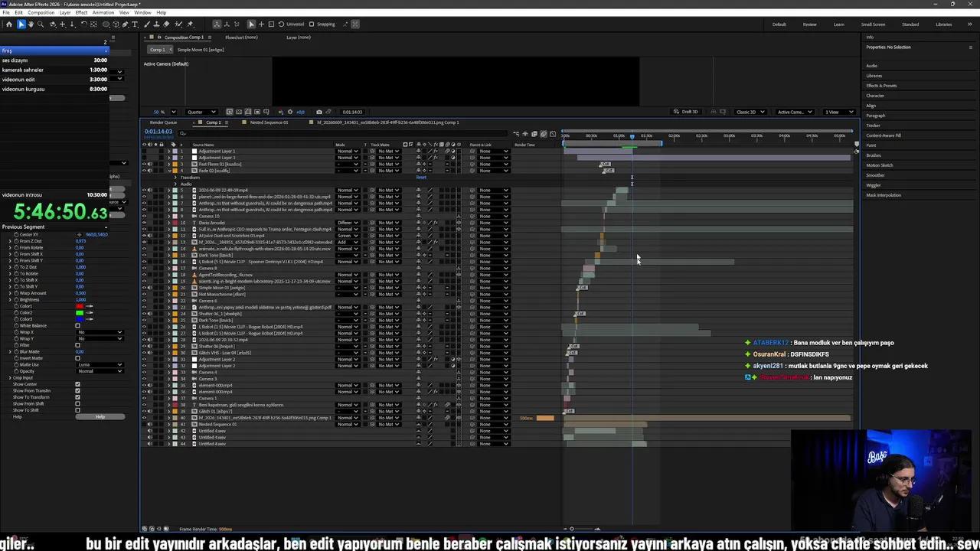Use the Color1 eyedropper
980x551 pixels.
90,306
